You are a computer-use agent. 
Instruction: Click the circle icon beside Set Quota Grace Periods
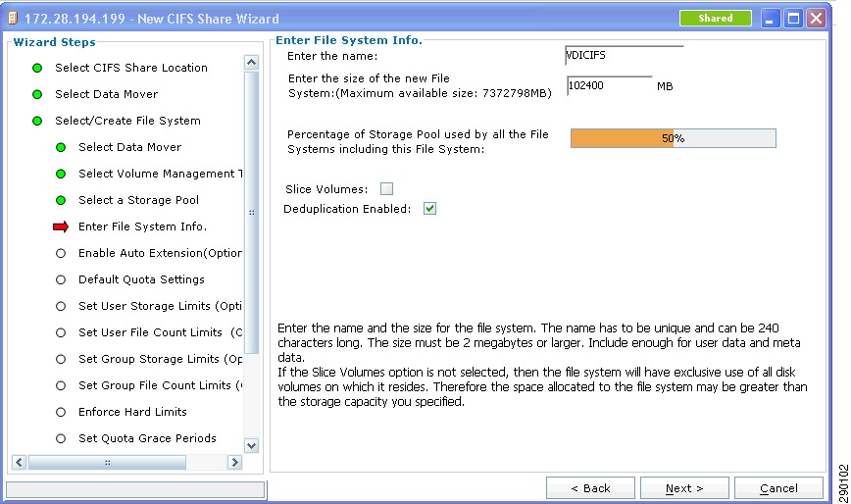coord(61,438)
